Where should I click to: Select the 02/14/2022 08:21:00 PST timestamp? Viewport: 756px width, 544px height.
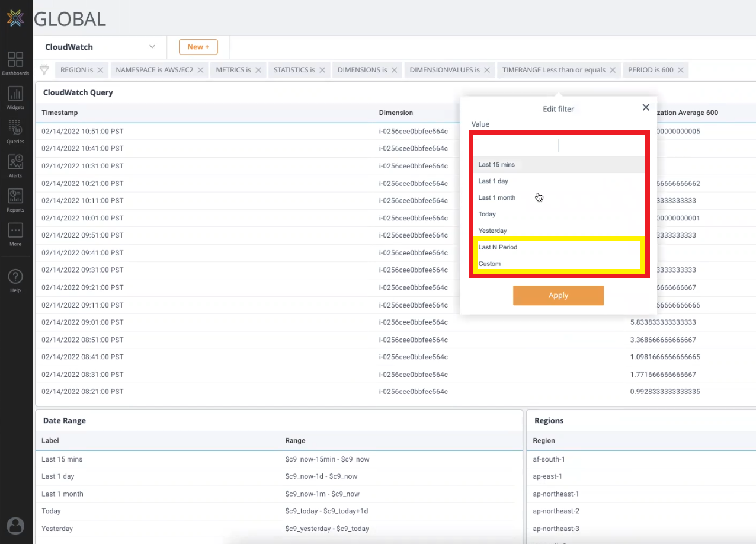(x=82, y=392)
